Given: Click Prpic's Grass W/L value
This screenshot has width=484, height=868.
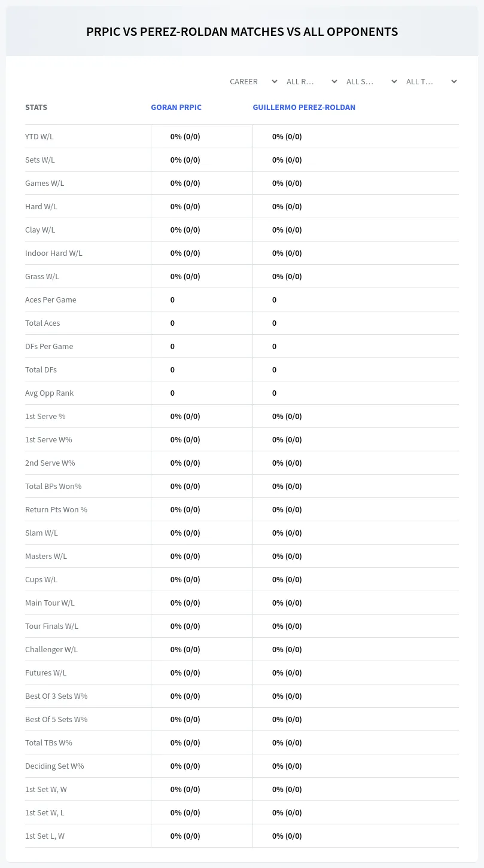Looking at the screenshot, I should (185, 276).
